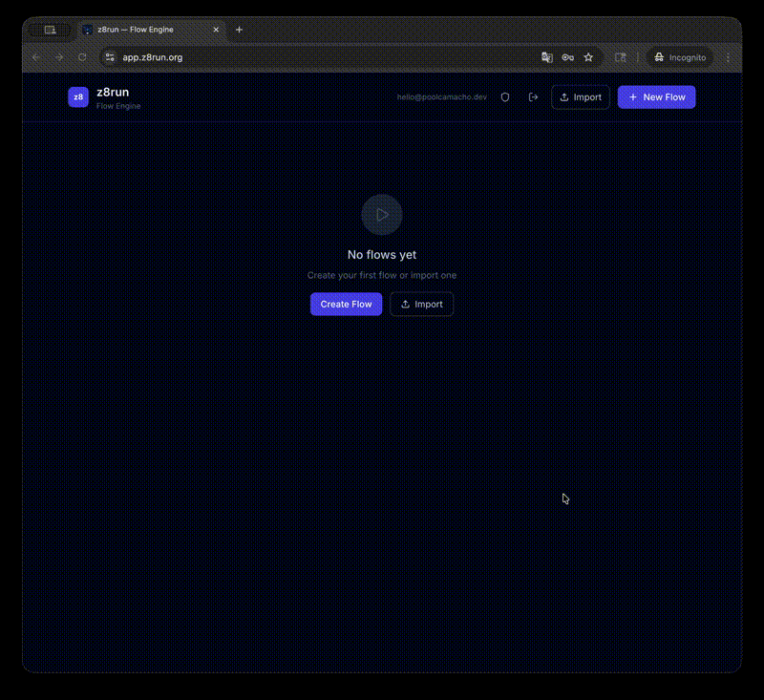This screenshot has width=764, height=700.
Task: Reload the page with the refresh icon
Action: tap(82, 57)
